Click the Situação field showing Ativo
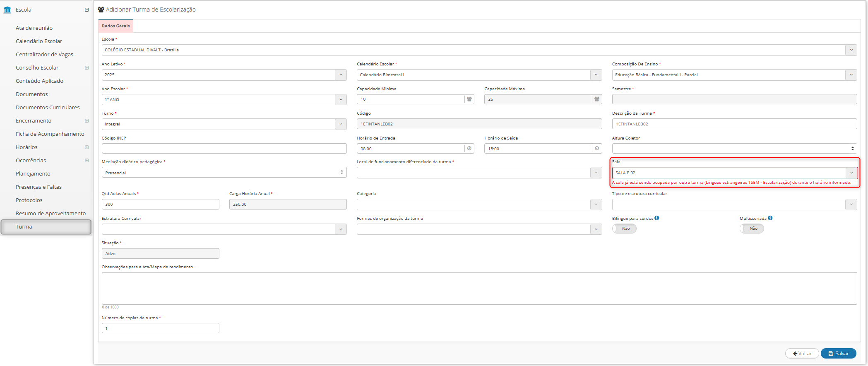The width and height of the screenshot is (868, 366). point(161,253)
